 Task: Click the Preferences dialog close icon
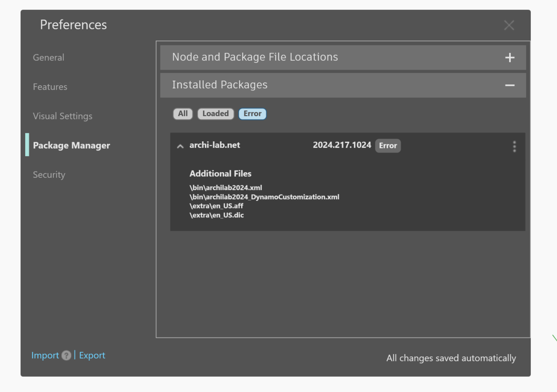(x=509, y=25)
